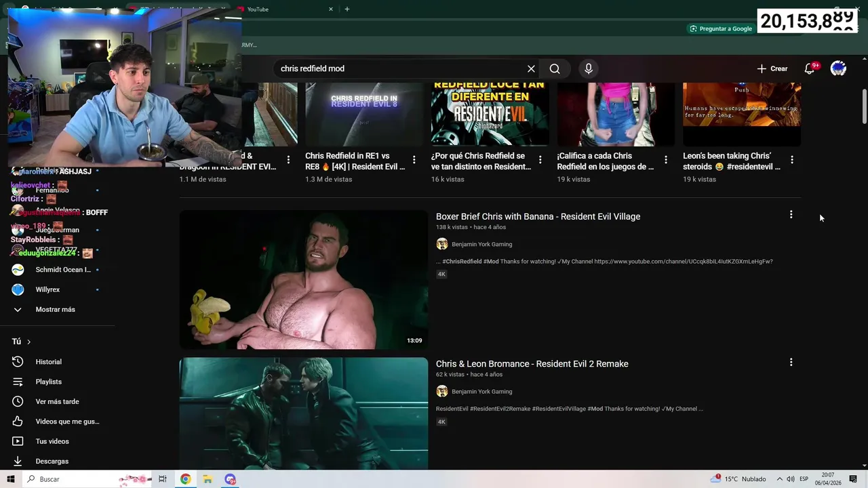Click the Windows taskbar Buscar search box
Viewport: 868px width, 488px height.
(x=88, y=479)
